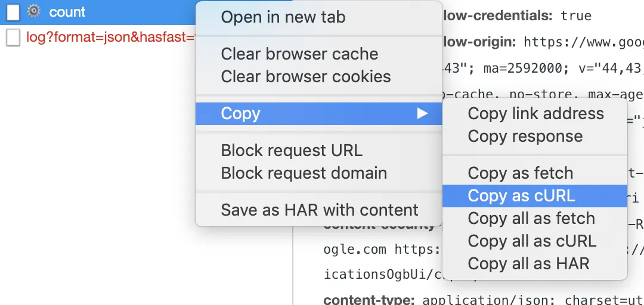Select the log?format=json request row

tap(98, 38)
